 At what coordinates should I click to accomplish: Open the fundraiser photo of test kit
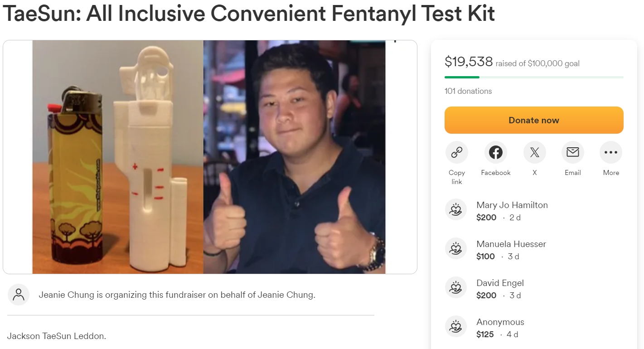point(209,157)
